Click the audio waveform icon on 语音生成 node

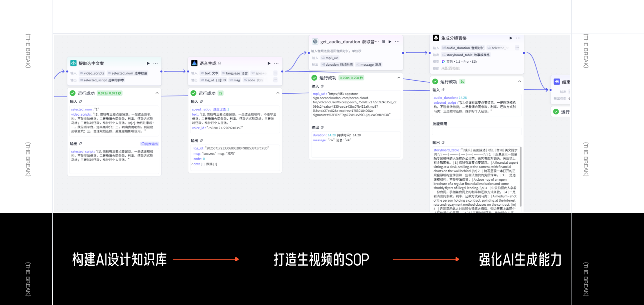[194, 63]
